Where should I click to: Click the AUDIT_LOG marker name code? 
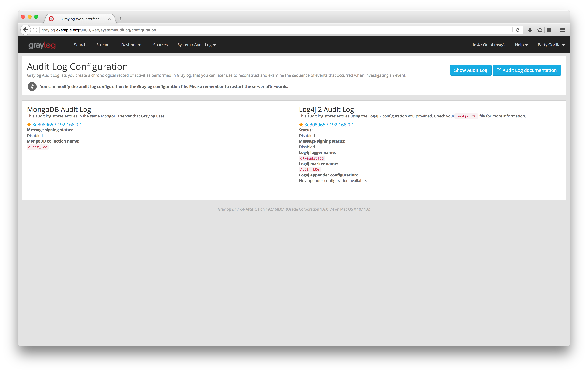310,170
